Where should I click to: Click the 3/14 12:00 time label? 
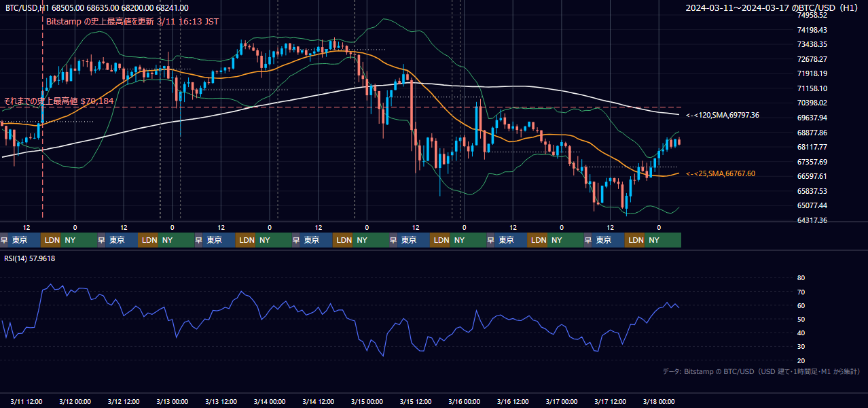tap(317, 401)
